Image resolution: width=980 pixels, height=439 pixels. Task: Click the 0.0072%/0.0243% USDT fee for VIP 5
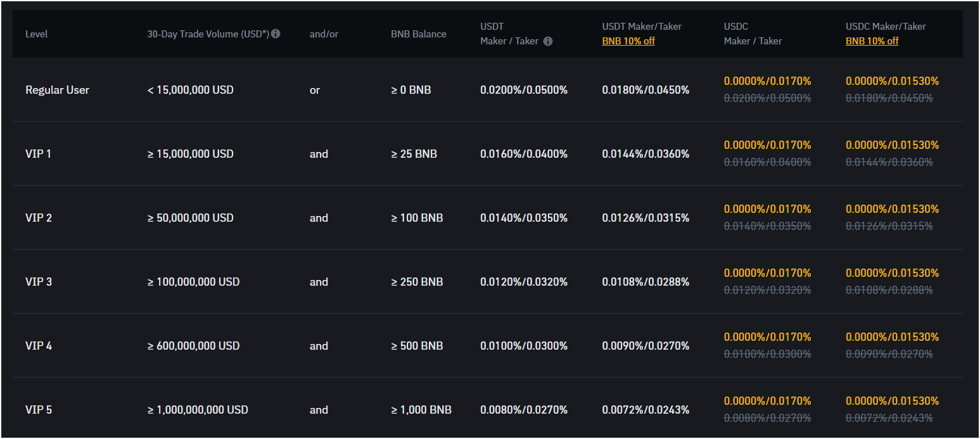(x=646, y=410)
